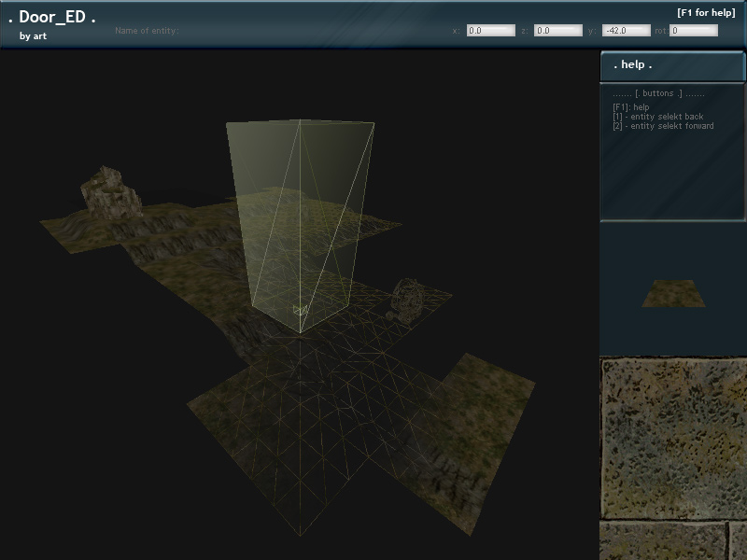747x560 pixels.
Task: Click the Name of entity label
Action: tap(147, 31)
